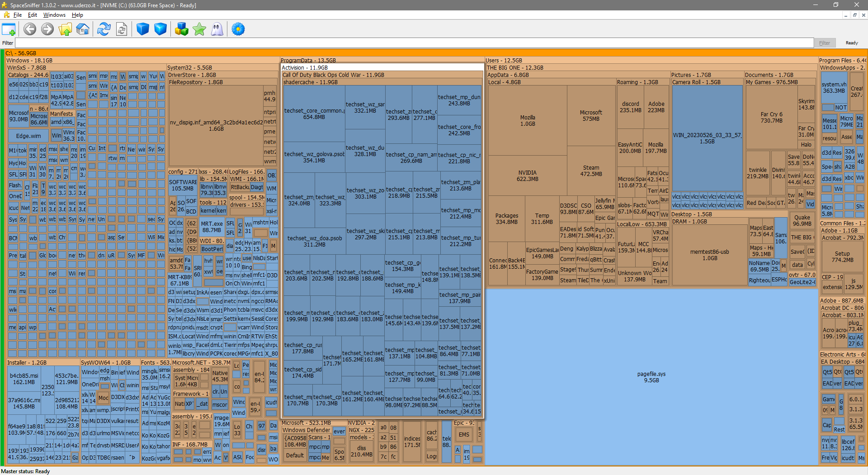Select the techset_wz_golova.psob 354.1MB block
868x475 pixels.
click(x=314, y=157)
